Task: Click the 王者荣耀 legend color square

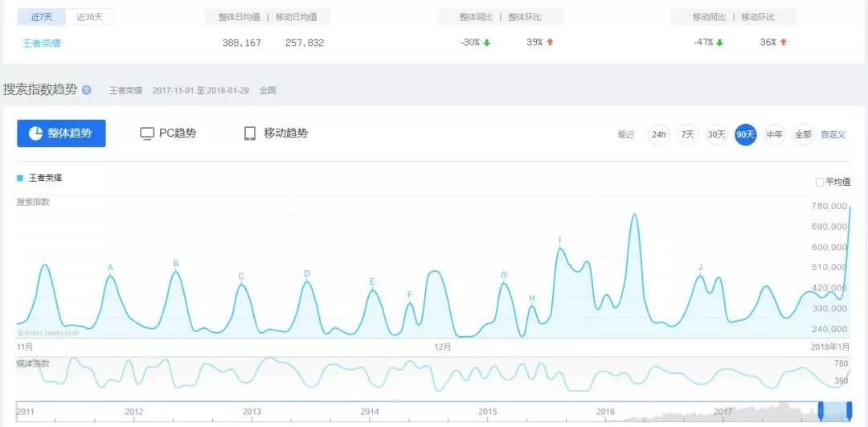Action: [20, 178]
